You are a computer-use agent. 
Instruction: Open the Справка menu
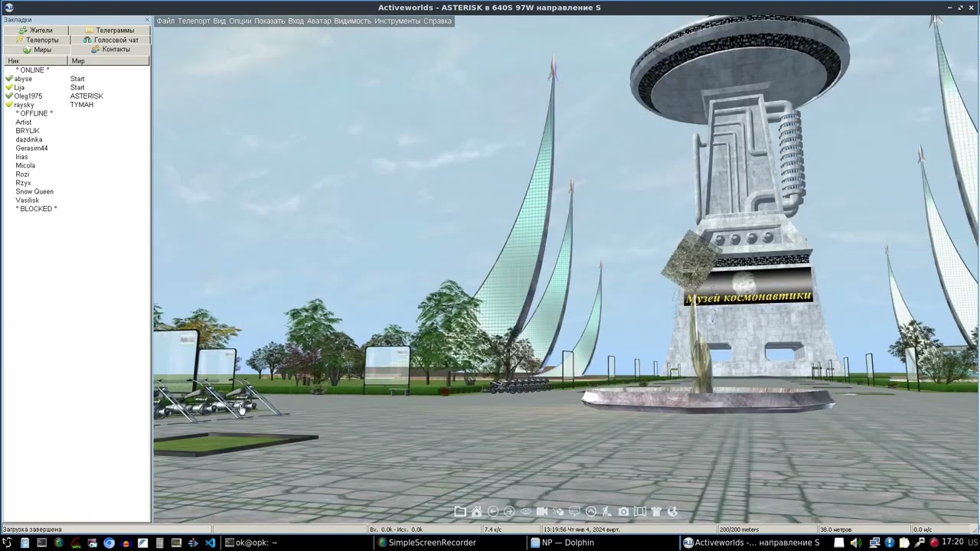(437, 21)
